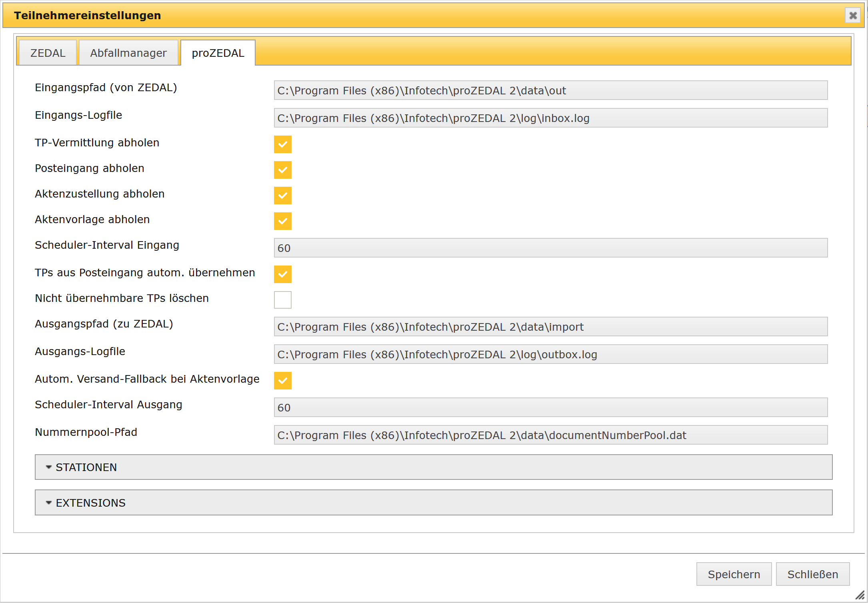Uncheck TP-Vermittlung abholen checkbox
The width and height of the screenshot is (868, 603).
(282, 144)
